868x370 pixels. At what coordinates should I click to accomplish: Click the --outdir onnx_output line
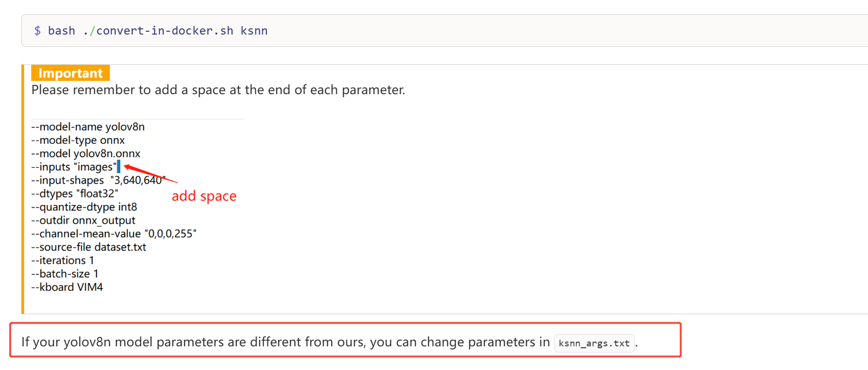[83, 220]
